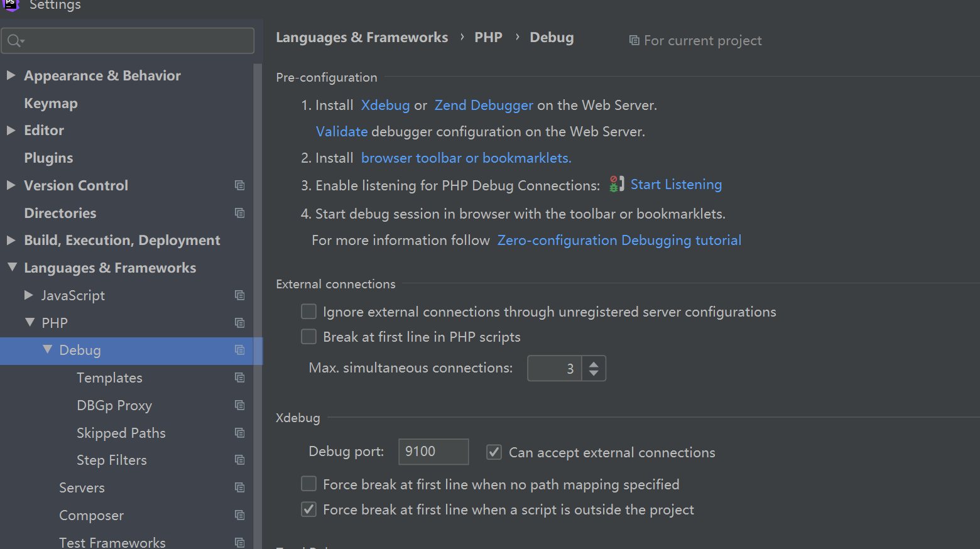
Task: Click the Start Listening link
Action: [x=676, y=184]
